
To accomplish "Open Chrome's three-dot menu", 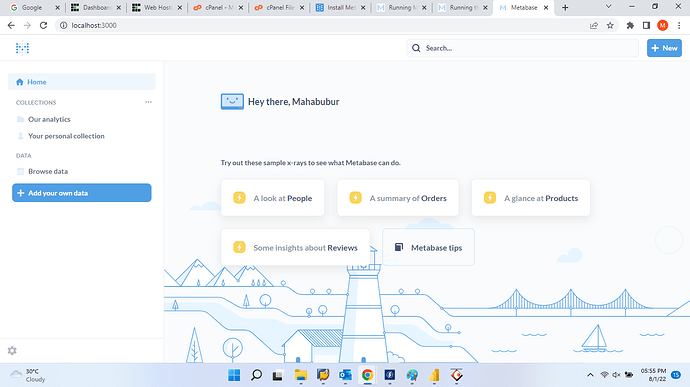I will (x=679, y=26).
